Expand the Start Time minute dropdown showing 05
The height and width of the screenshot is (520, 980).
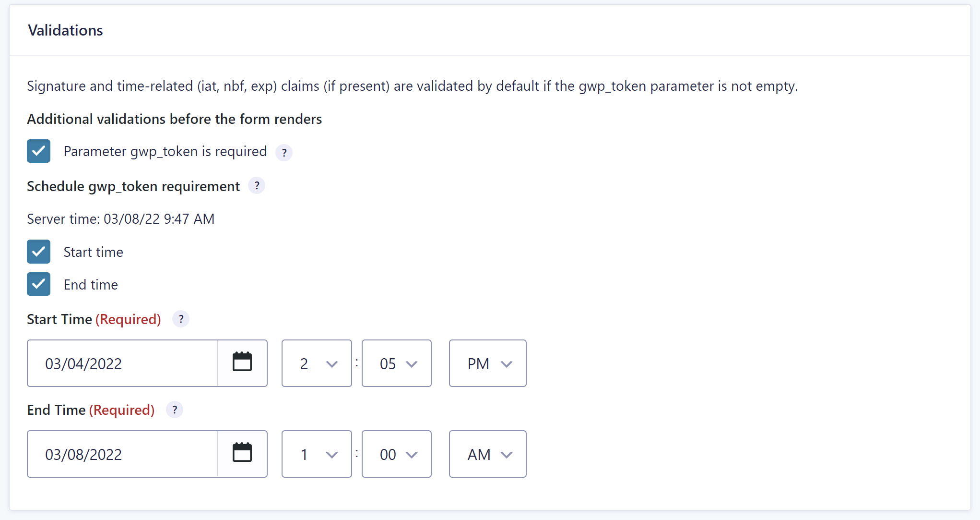click(397, 363)
